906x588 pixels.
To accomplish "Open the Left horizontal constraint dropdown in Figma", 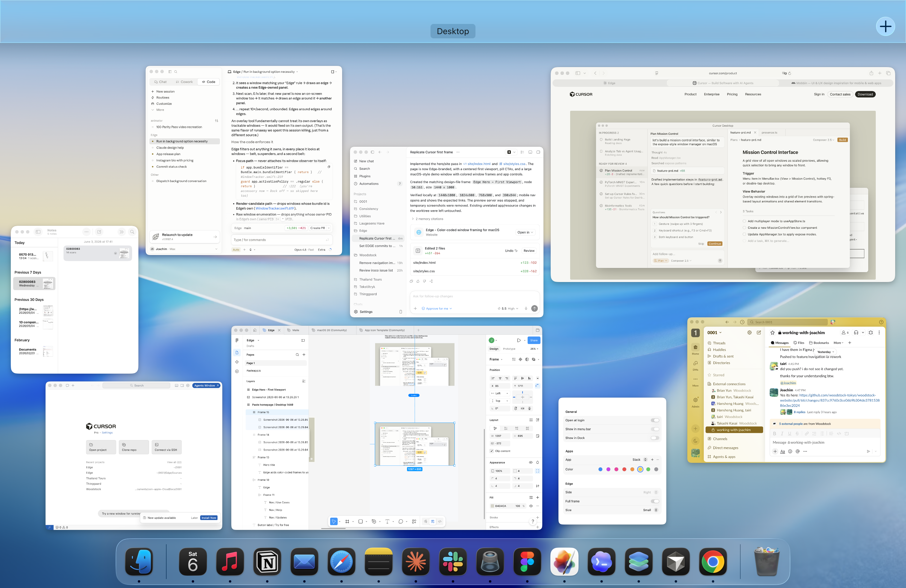I will [x=500, y=393].
